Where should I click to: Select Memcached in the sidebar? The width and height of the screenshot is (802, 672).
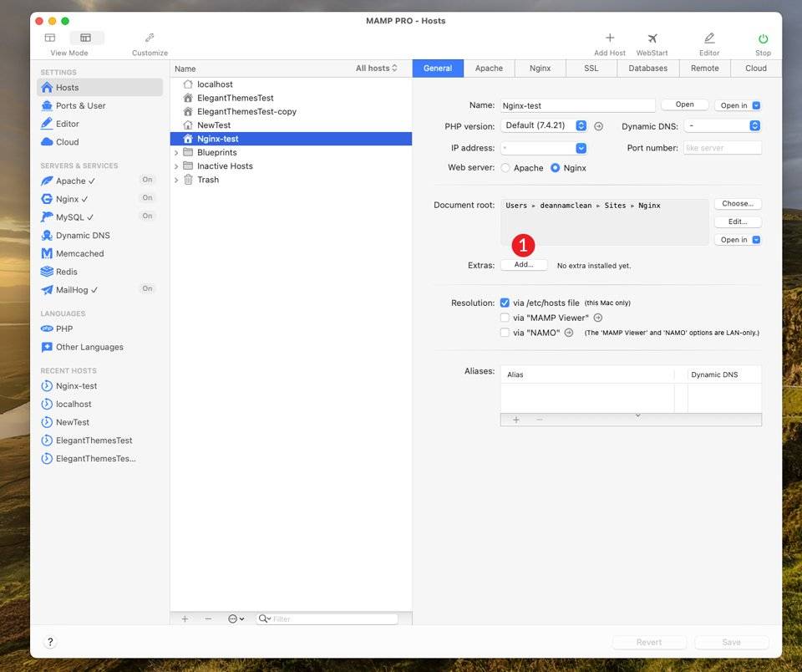click(x=79, y=253)
